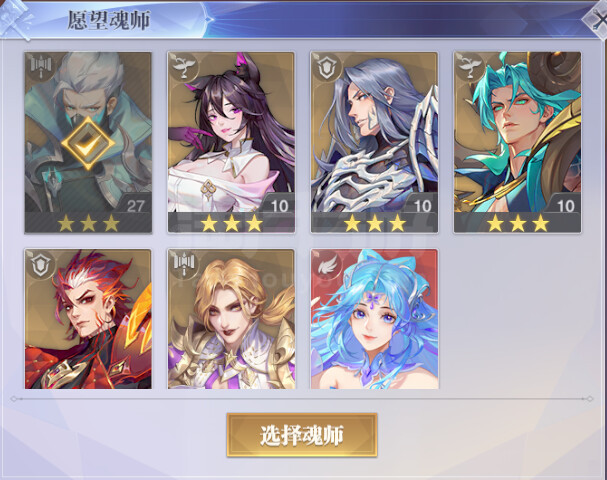The width and height of the screenshot is (607, 480).
Task: Click the shield class icon on the red-haired card
Action: [41, 264]
